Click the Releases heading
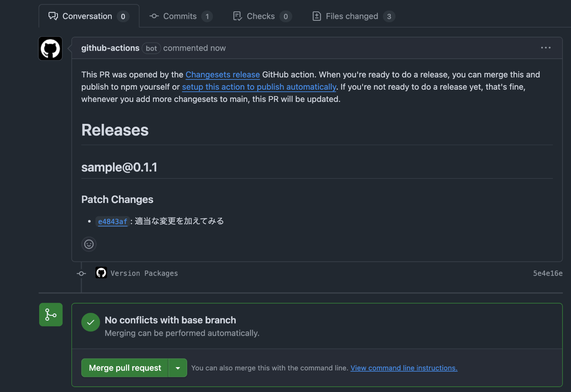 (115, 130)
